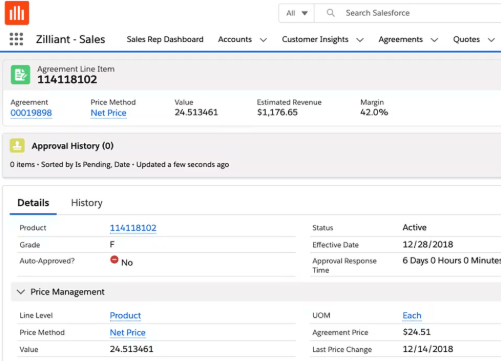Click Net Price link in header

tap(108, 113)
